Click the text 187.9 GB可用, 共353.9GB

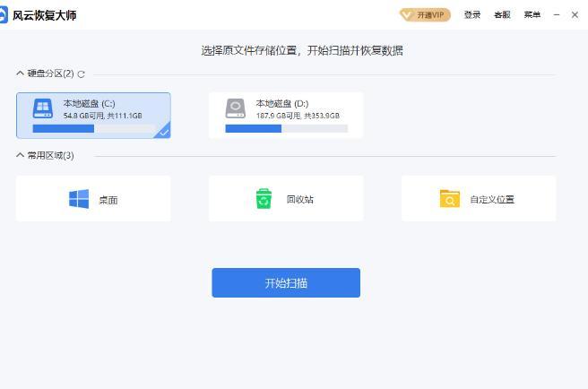click(x=298, y=116)
